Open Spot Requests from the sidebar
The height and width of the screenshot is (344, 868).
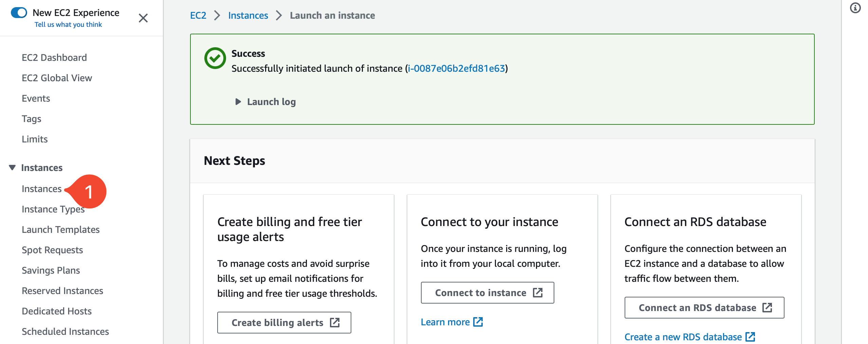52,250
